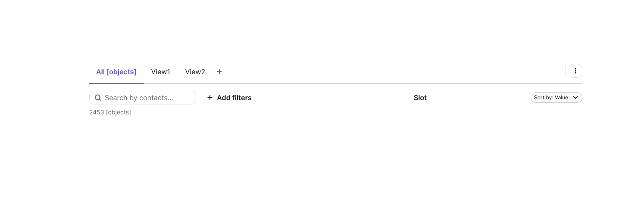
Task: Open the vertical ellipsis menu next to the divider
Action: pos(575,71)
